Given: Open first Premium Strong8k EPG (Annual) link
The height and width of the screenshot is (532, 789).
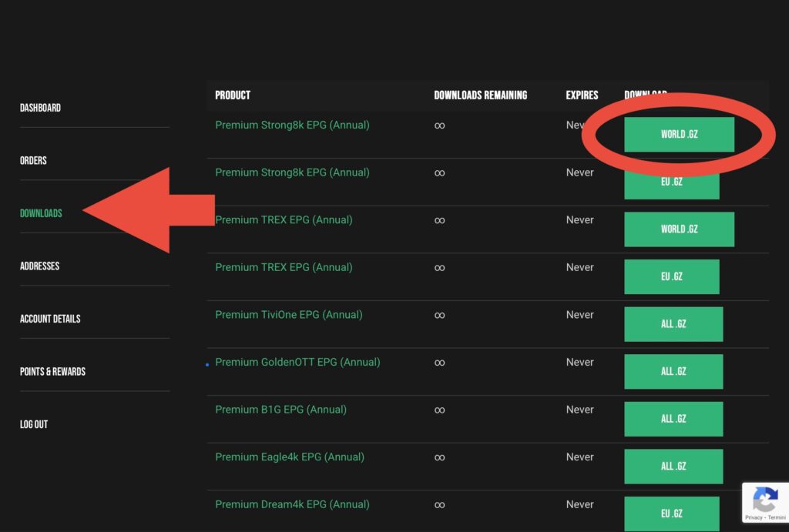Looking at the screenshot, I should (292, 125).
